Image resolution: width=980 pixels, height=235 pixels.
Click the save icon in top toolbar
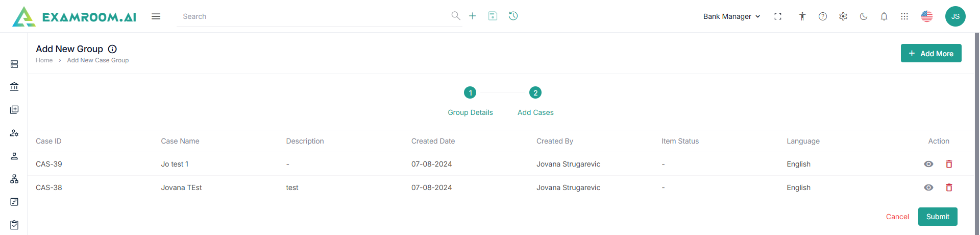(493, 16)
